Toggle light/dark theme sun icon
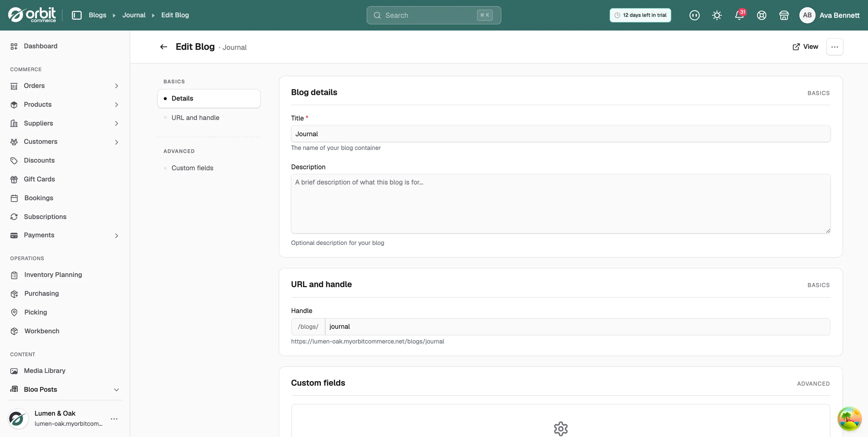The height and width of the screenshot is (437, 868). 717,15
